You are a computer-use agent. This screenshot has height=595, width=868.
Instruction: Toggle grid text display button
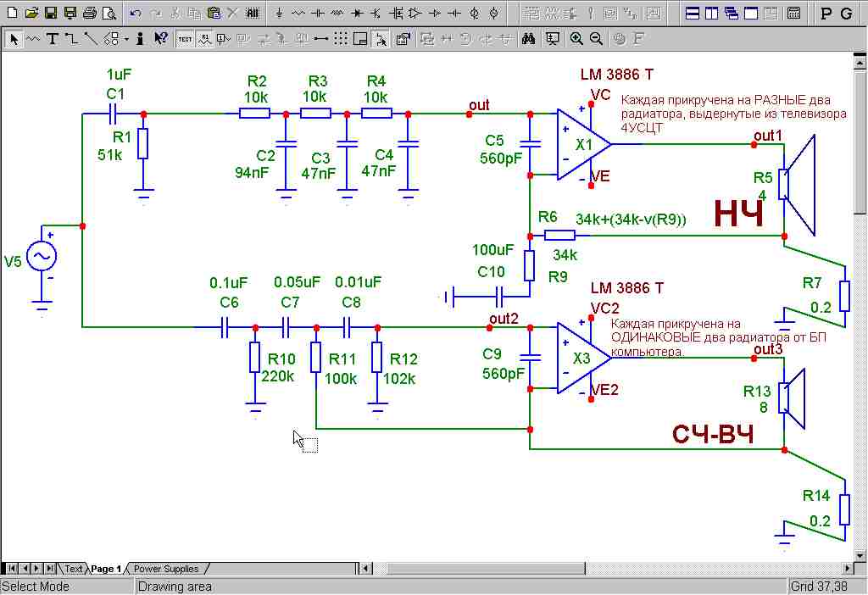click(184, 39)
